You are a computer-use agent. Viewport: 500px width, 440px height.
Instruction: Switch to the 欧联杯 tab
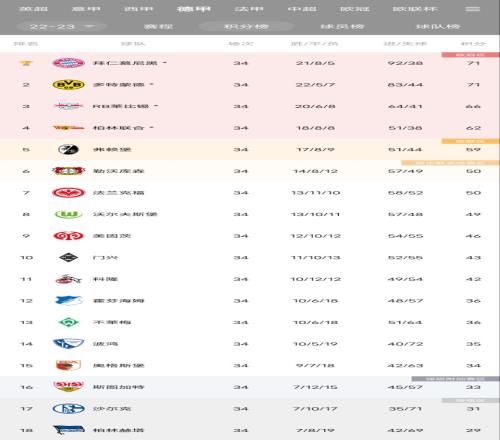coord(415,9)
